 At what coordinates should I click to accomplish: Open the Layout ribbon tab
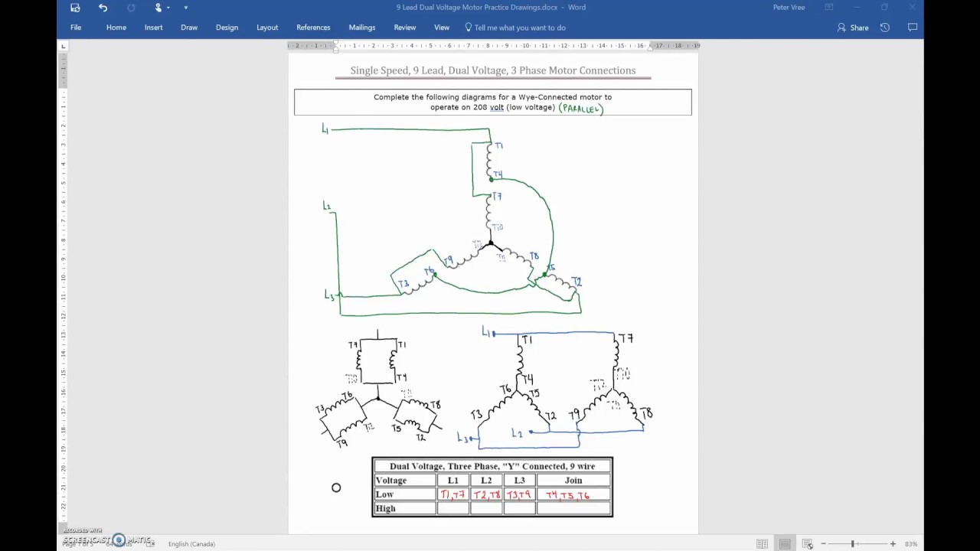[267, 28]
